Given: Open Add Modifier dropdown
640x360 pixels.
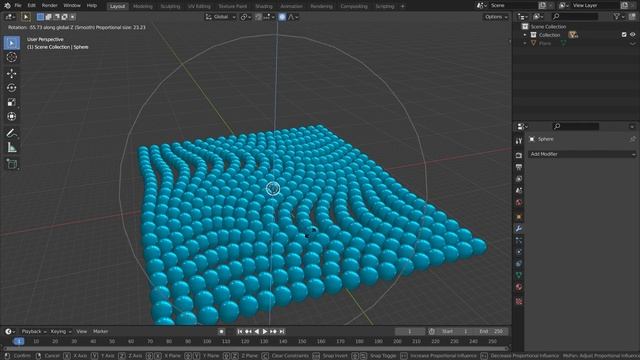Looking at the screenshot, I should click(582, 154).
